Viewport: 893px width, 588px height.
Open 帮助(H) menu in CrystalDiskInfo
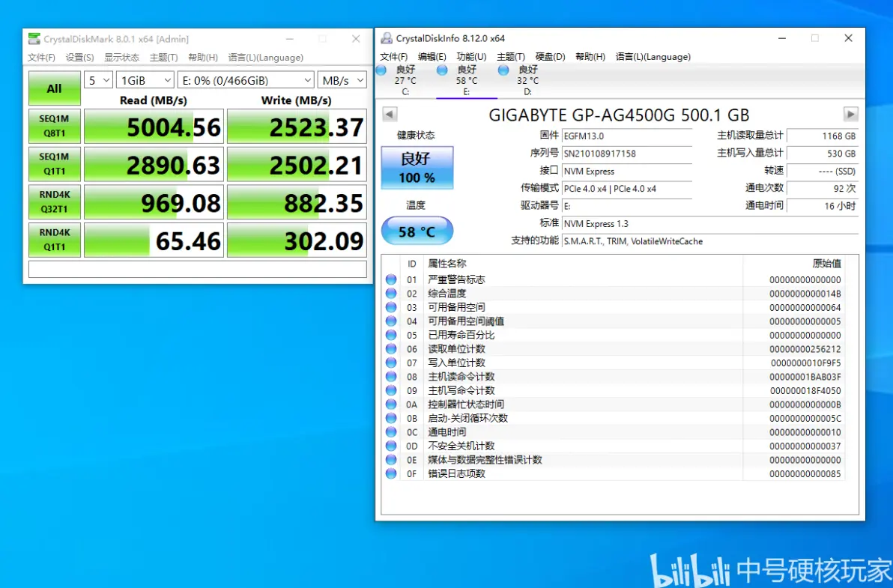(590, 57)
